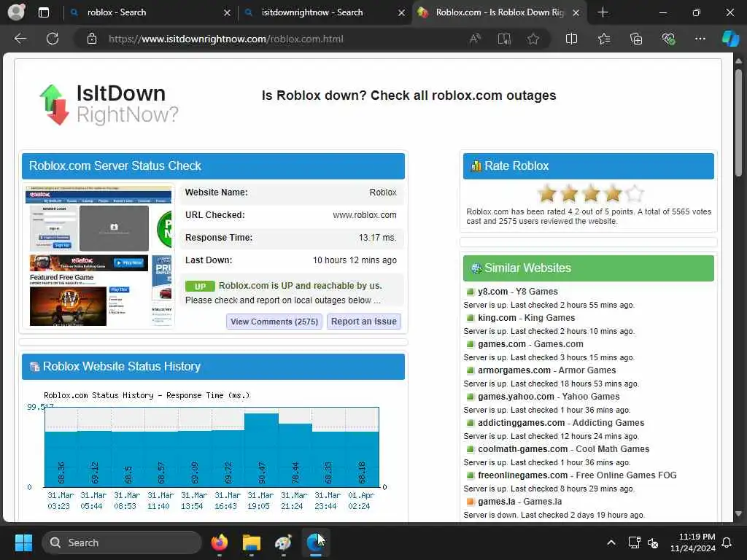
Task: Click the Roblox Website Status History header
Action: pos(213,366)
